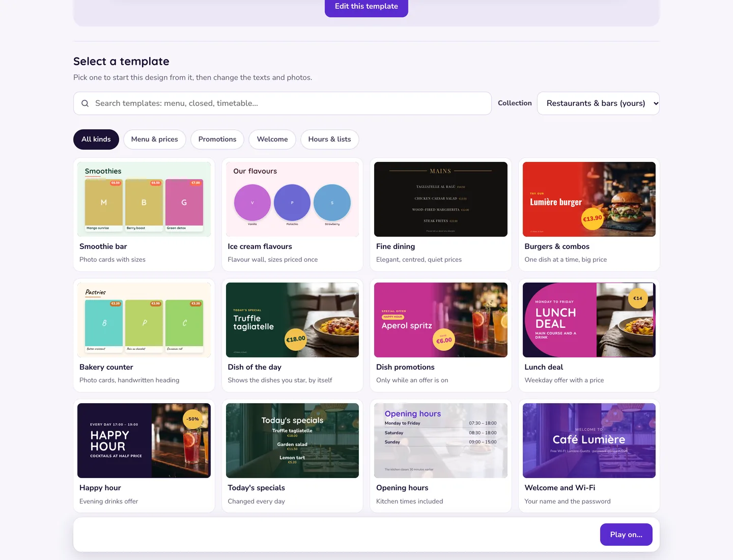Viewport: 733px width, 560px height.
Task: Choose the Welcome and Wi-Fi thumbnail
Action: tap(589, 440)
